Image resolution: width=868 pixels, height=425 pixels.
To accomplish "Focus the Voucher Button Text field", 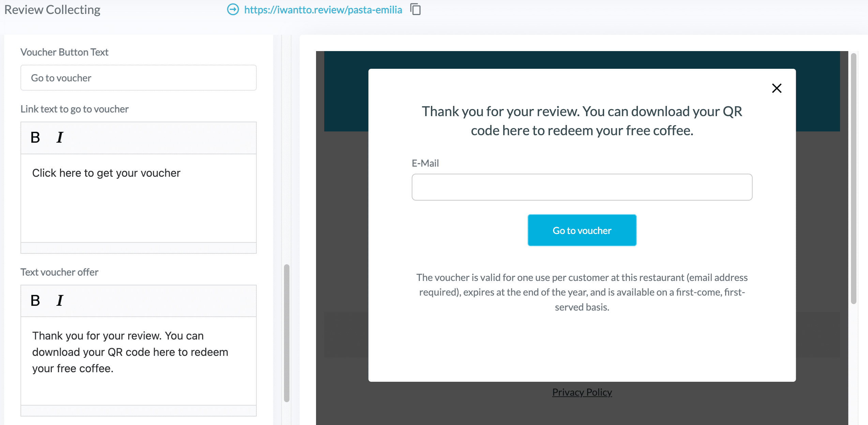I will (138, 78).
